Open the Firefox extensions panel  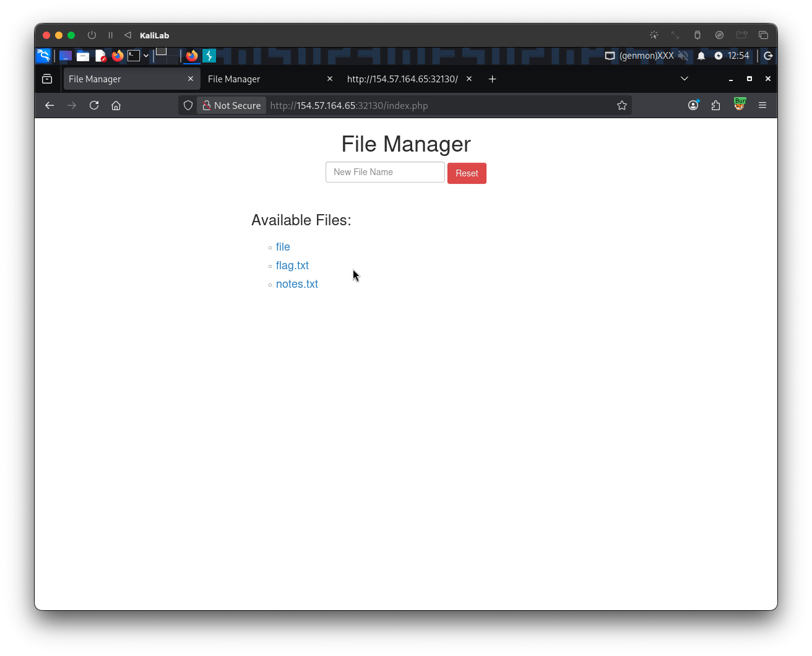pos(716,105)
